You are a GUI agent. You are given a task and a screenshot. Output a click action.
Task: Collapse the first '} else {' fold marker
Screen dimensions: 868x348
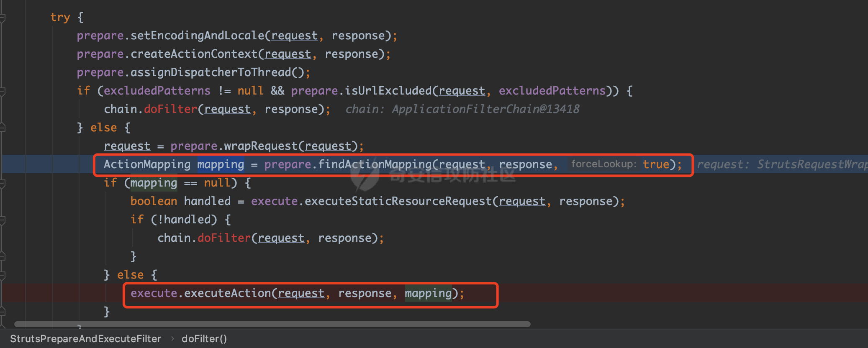pyautogui.click(x=2, y=128)
